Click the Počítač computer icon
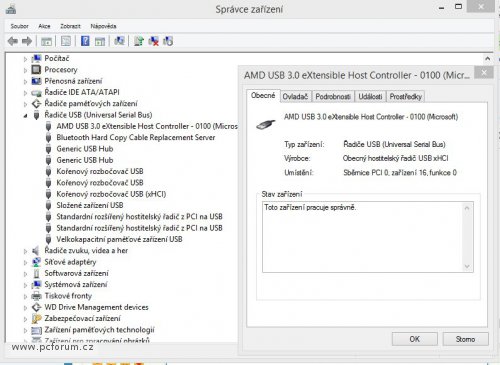The image size is (500, 365). 36,59
